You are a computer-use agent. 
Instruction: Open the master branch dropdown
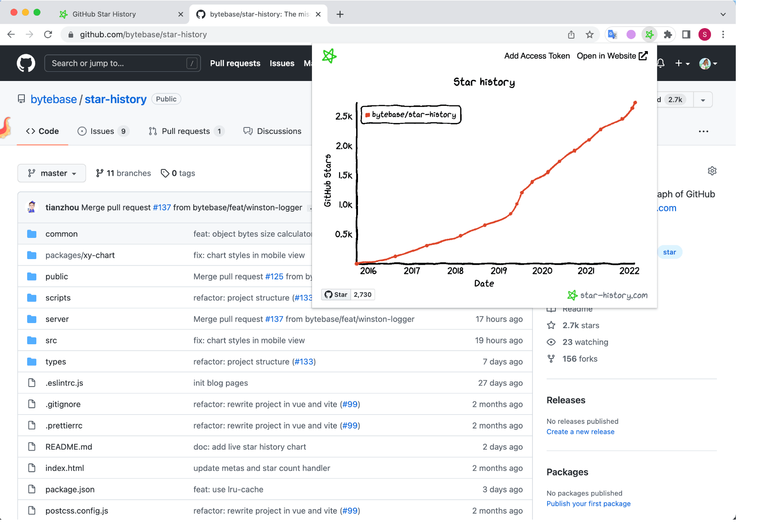click(x=52, y=173)
